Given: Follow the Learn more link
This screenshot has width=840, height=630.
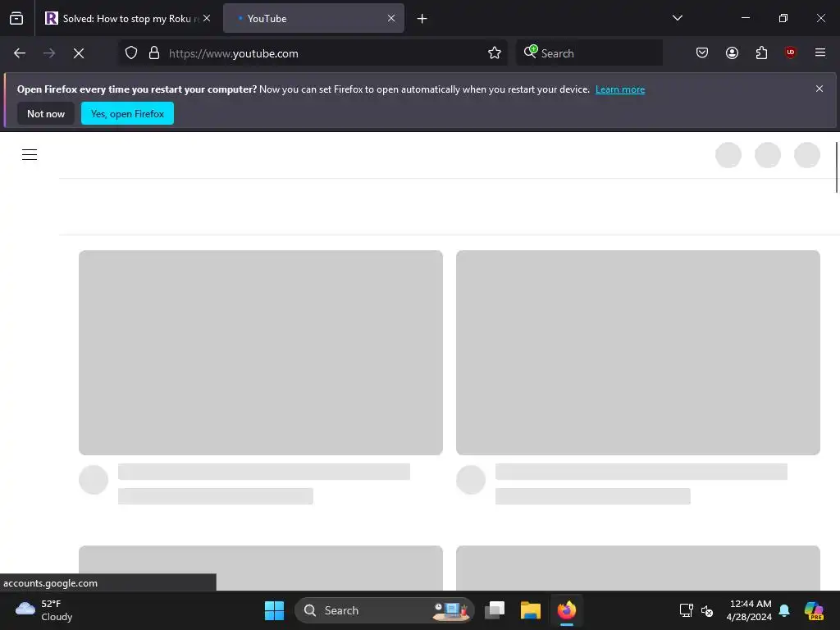Looking at the screenshot, I should 620,89.
